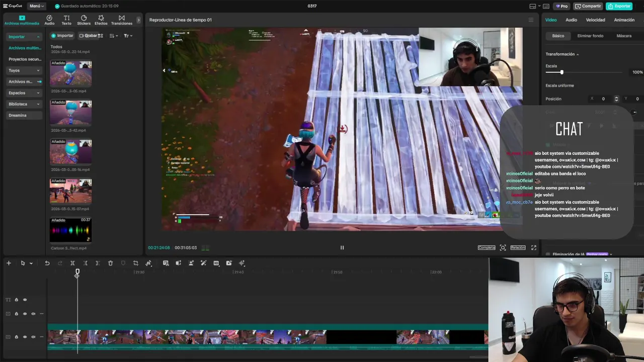Switch to the Video properties tab
The height and width of the screenshot is (362, 644).
pos(551,20)
